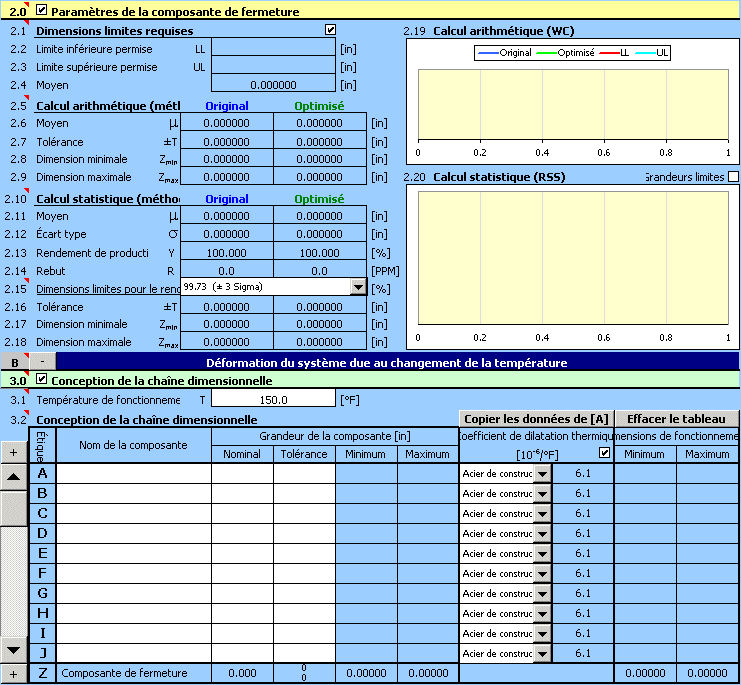Click the table vertical scrollbar track

14,582
